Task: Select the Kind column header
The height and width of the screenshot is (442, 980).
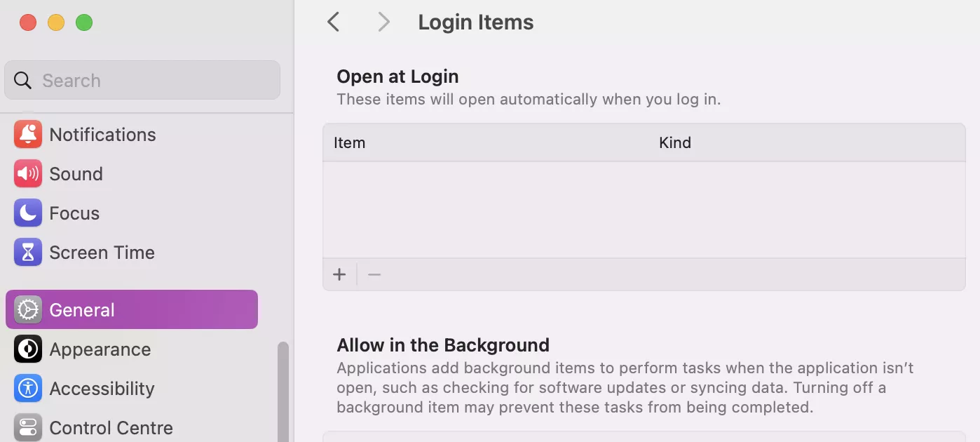Action: click(674, 142)
